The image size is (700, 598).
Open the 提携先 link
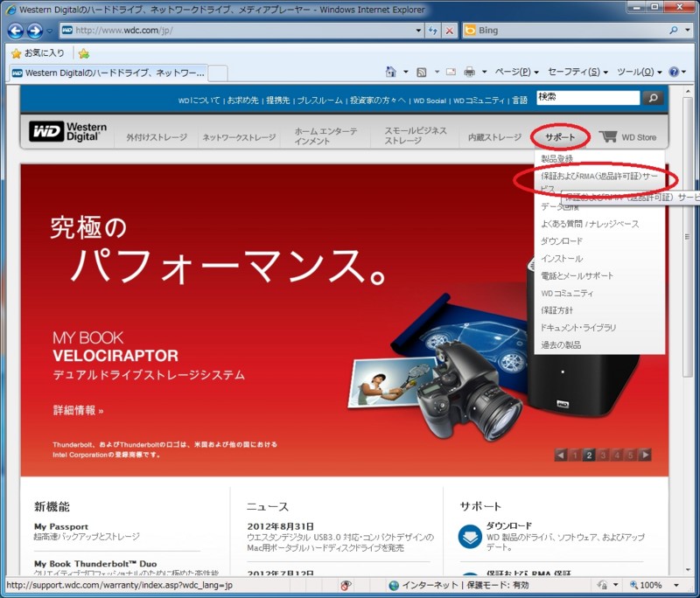tap(277, 101)
